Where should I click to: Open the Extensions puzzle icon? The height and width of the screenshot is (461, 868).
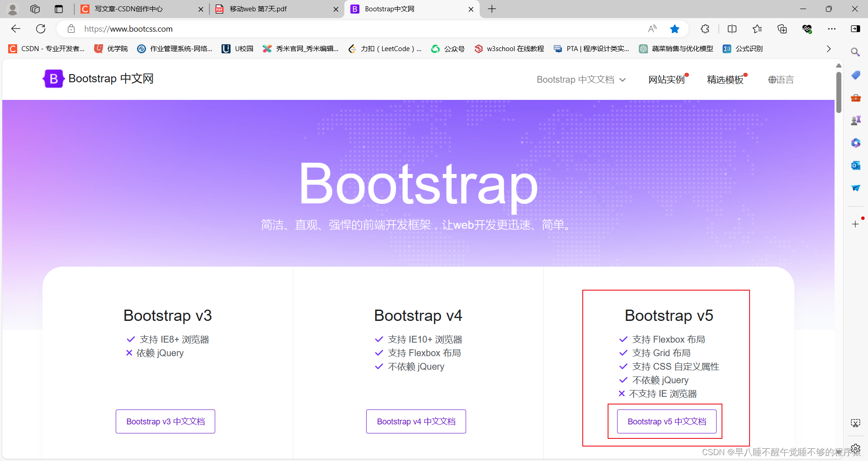[x=705, y=28]
